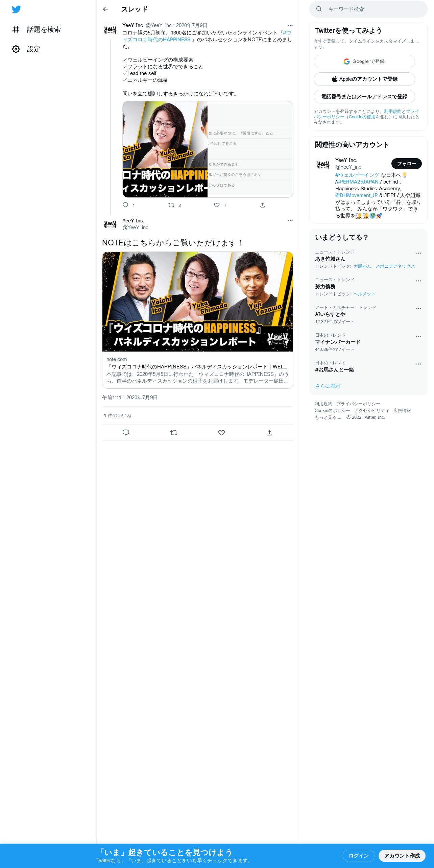Image resolution: width=434 pixels, height=868 pixels.
Task: Open the 話題を検索 hashtag menu item
Action: click(37, 30)
